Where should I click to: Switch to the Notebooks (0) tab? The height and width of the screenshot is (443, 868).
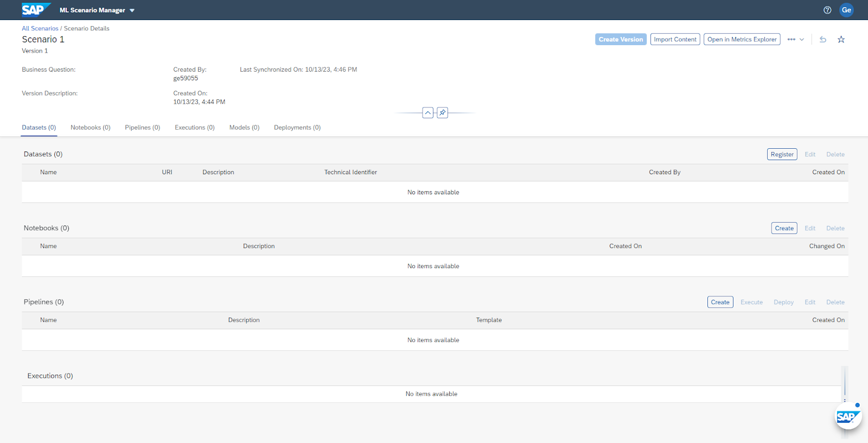click(x=90, y=128)
